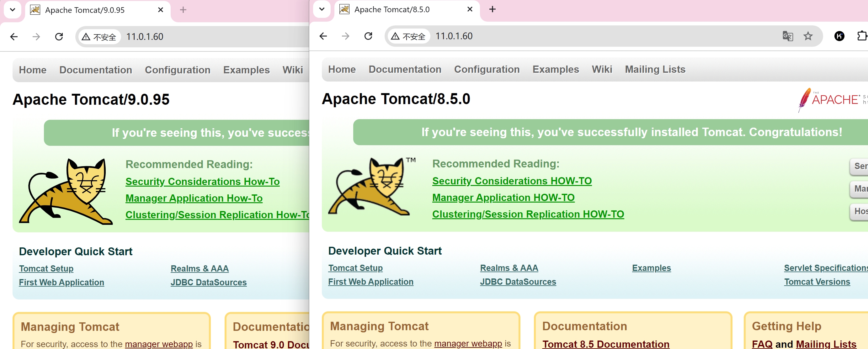Click back arrow in Tomcat 8.5.0 window

pyautogui.click(x=323, y=36)
